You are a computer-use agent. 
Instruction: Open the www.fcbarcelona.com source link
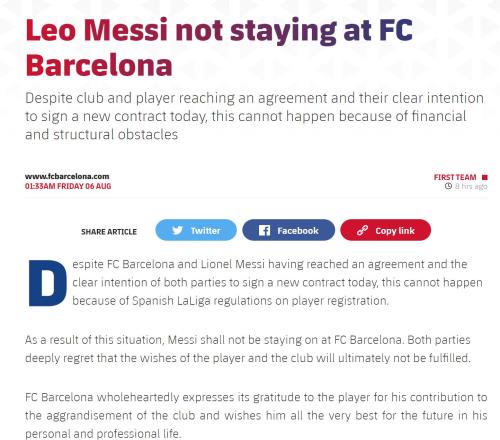(x=67, y=176)
